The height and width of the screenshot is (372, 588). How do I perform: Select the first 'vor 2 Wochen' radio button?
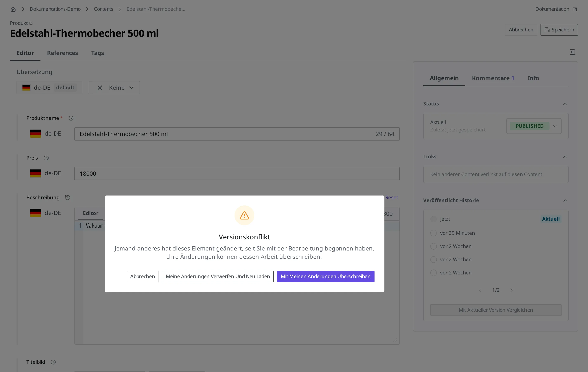[x=433, y=246]
